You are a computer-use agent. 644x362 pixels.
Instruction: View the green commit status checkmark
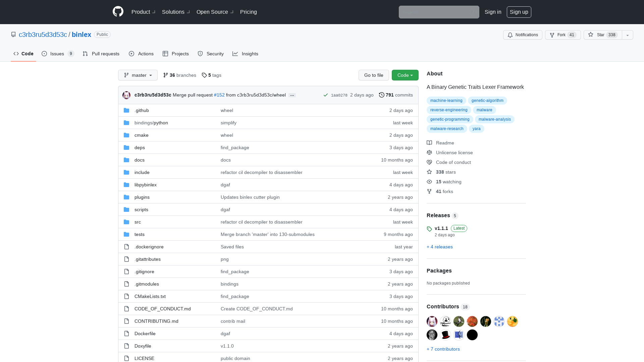[325, 95]
